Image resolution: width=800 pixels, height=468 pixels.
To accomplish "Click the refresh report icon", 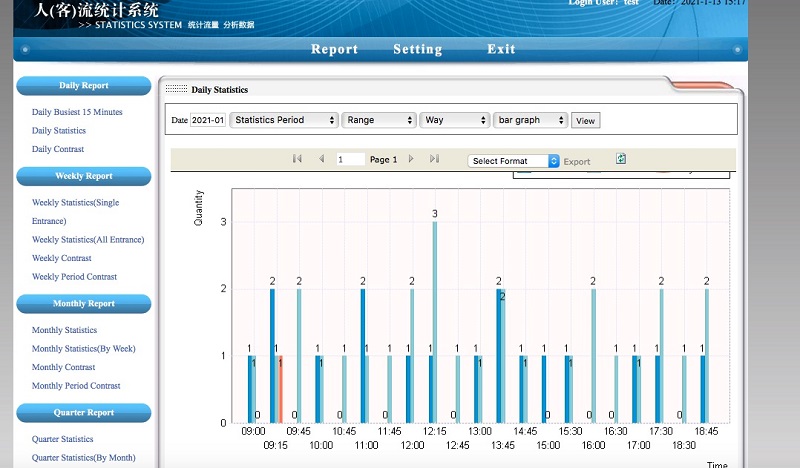I will [621, 159].
